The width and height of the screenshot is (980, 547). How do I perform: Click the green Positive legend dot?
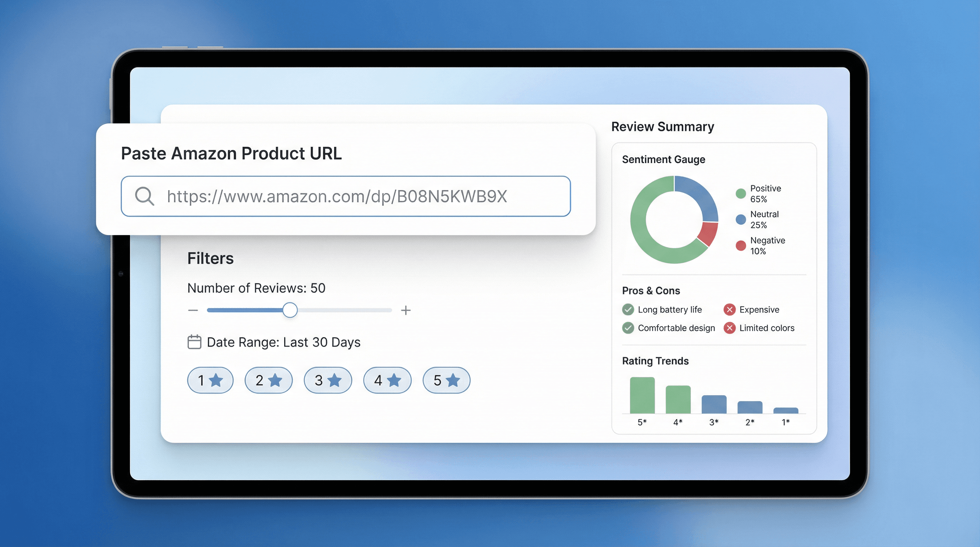(x=741, y=194)
